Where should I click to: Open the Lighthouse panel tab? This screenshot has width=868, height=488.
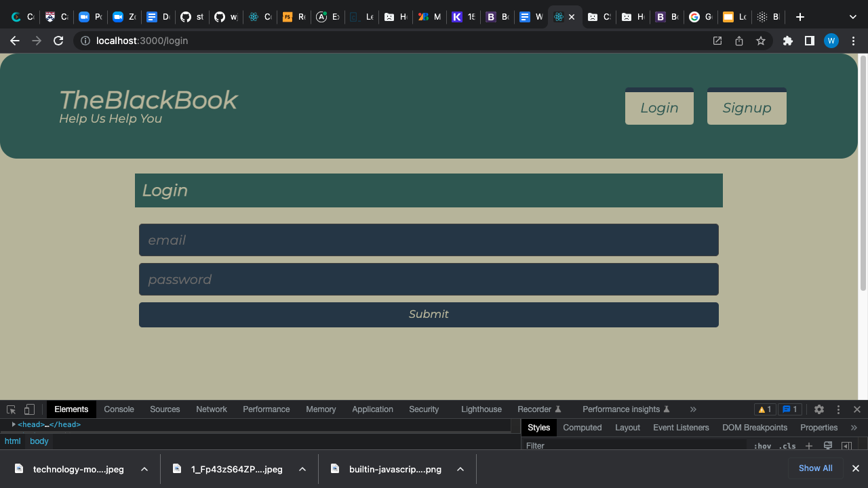point(481,409)
